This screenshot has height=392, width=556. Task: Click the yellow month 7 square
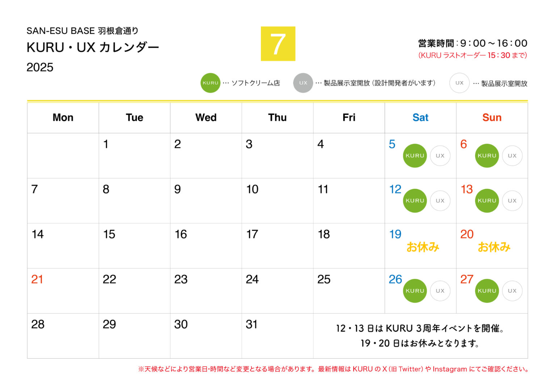coord(278,44)
